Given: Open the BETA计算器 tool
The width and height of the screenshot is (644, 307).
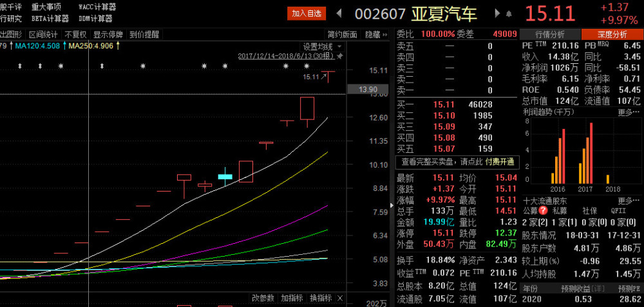Looking at the screenshot, I should [x=50, y=19].
